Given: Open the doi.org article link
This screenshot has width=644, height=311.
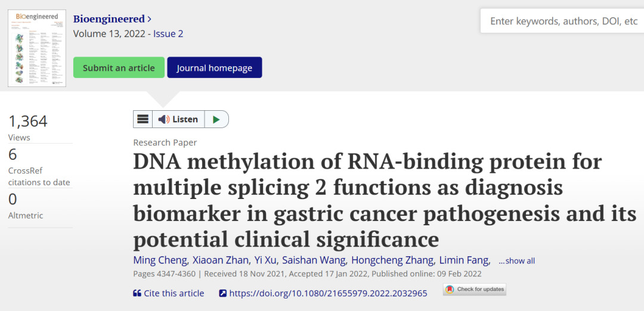Looking at the screenshot, I should (328, 293).
